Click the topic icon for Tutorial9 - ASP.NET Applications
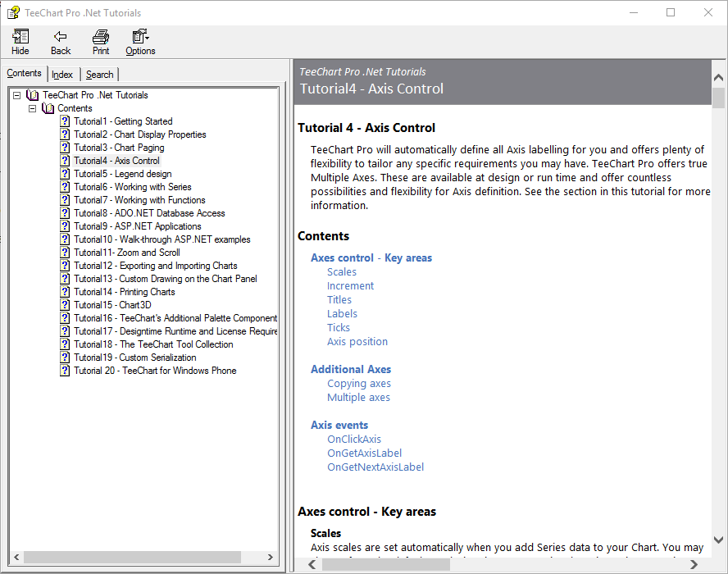This screenshot has width=728, height=574. click(x=65, y=226)
